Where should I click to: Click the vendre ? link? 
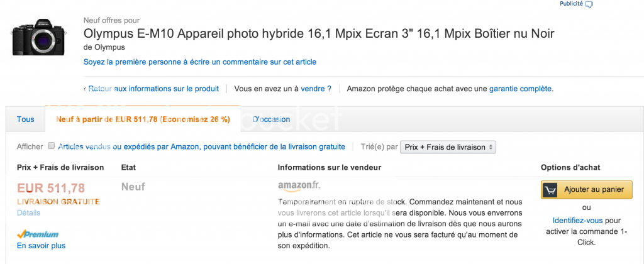click(x=316, y=89)
